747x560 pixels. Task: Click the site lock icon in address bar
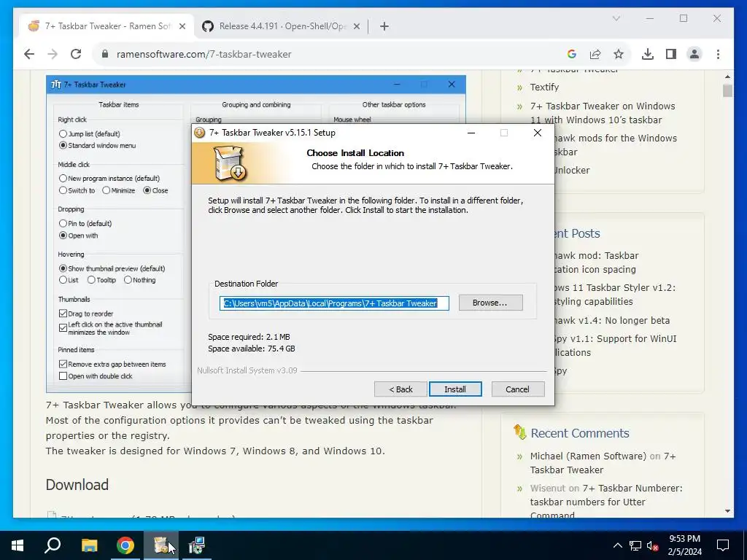(105, 54)
